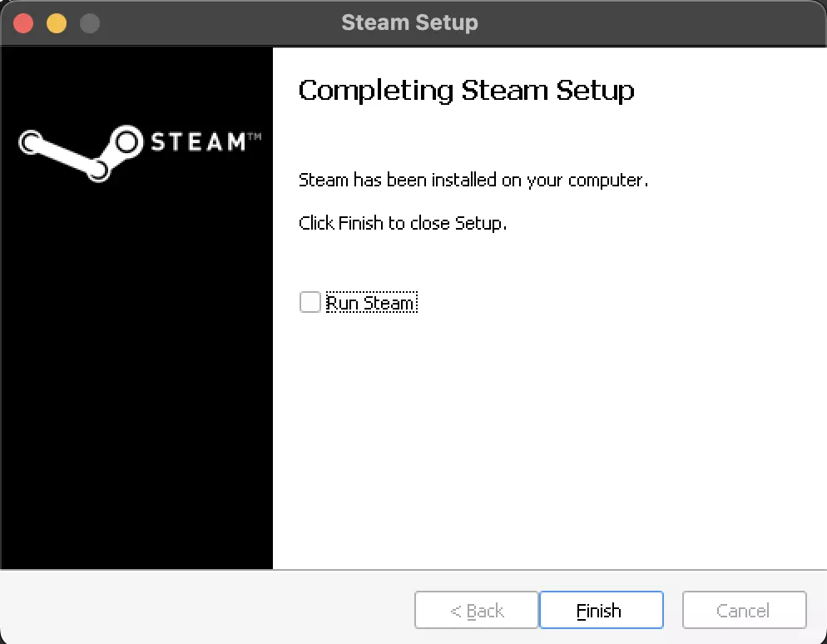The width and height of the screenshot is (827, 644).
Task: Enable the Run Steam checkbox
Action: point(310,302)
